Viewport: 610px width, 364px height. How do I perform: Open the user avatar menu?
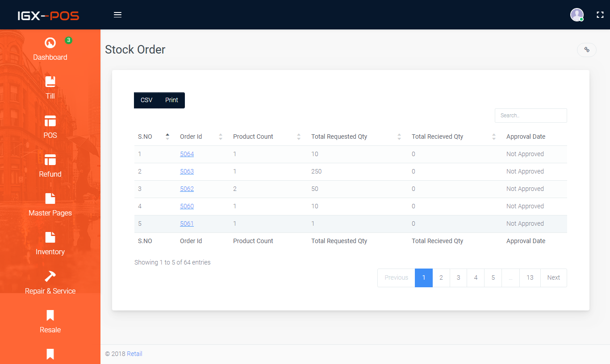coord(577,15)
